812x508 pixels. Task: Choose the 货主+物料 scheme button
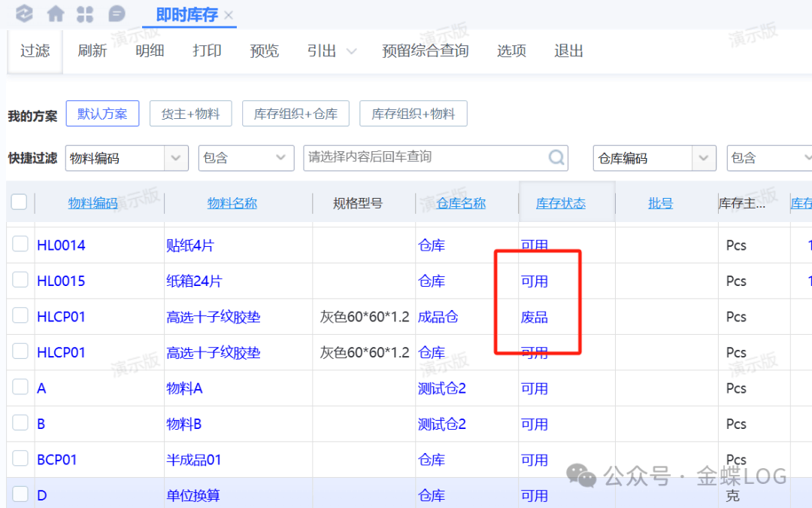coord(190,114)
